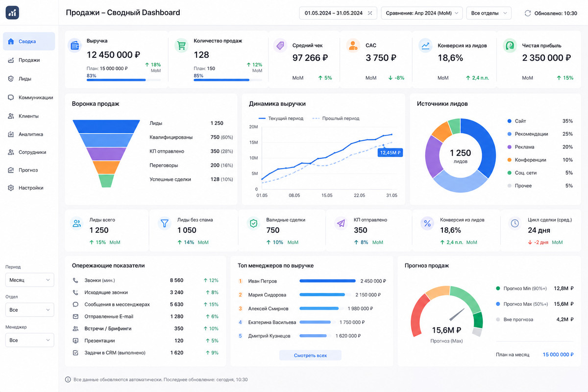Click the clock icon on Цикл сделки card
The height and width of the screenshot is (392, 588).
click(515, 223)
